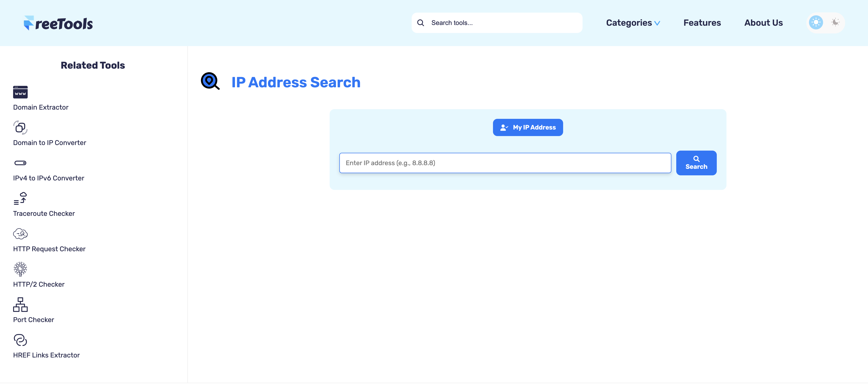The width and height of the screenshot is (868, 389).
Task: Open Traceroute Checker link
Action: [x=44, y=213]
